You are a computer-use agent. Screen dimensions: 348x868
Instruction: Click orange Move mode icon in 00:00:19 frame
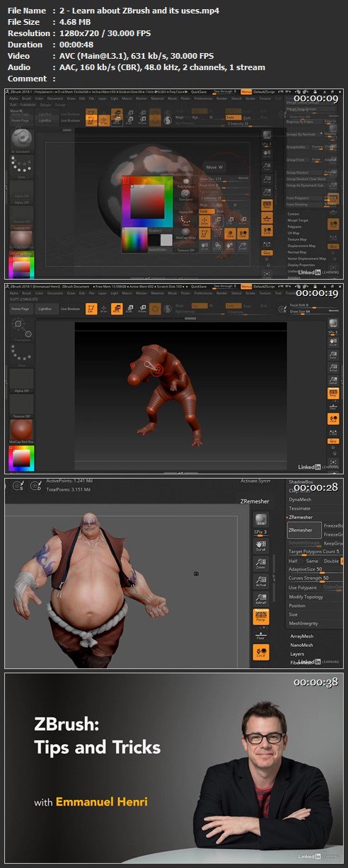tap(117, 309)
